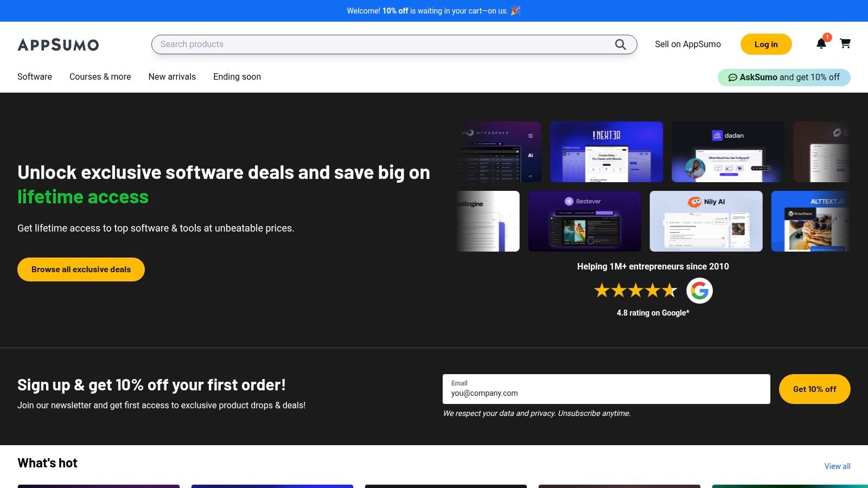Click the Google logo badge
Image resolution: width=868 pixels, height=488 pixels.
click(x=699, y=291)
